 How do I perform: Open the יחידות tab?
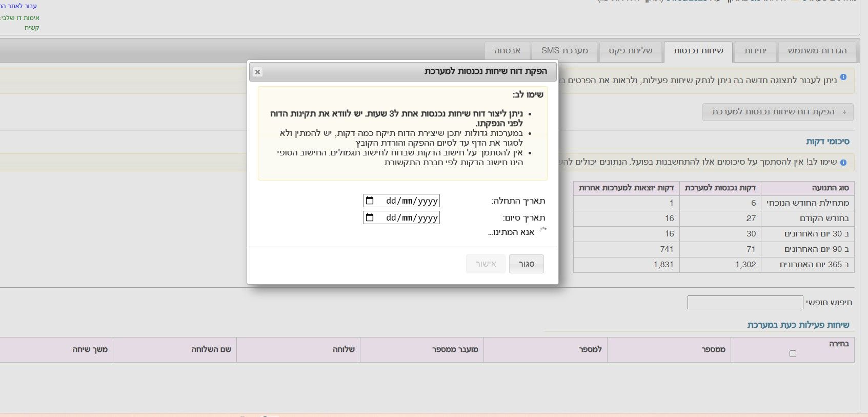[755, 51]
